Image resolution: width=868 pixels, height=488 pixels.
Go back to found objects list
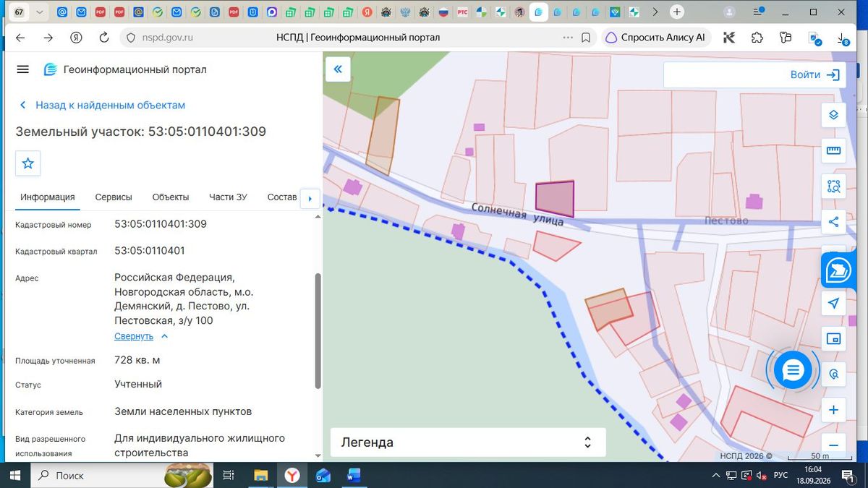point(102,105)
